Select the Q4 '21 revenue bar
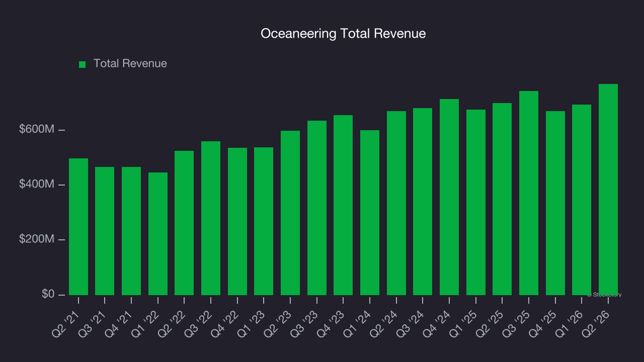This screenshot has height=362, width=644. pyautogui.click(x=131, y=231)
